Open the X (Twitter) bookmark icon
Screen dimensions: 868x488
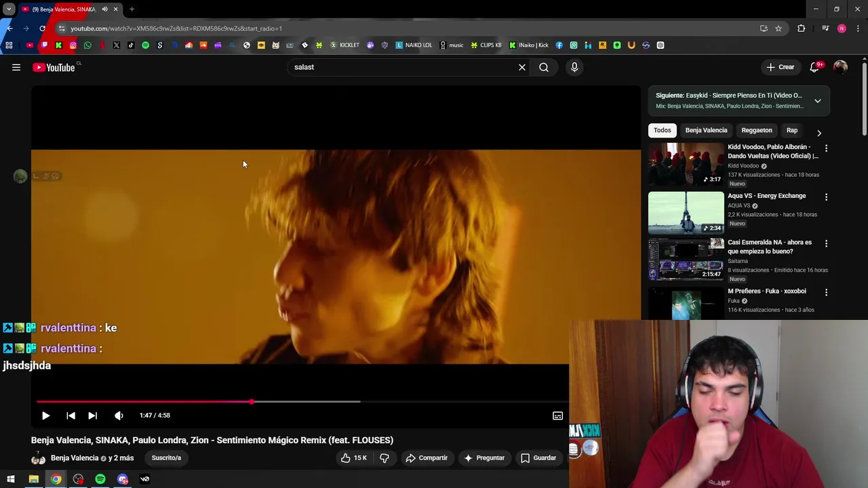point(117,45)
